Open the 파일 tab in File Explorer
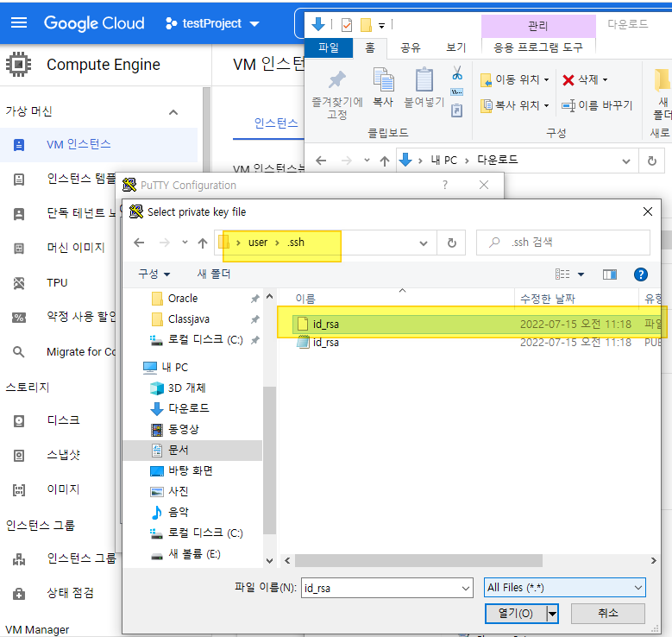 (x=329, y=47)
